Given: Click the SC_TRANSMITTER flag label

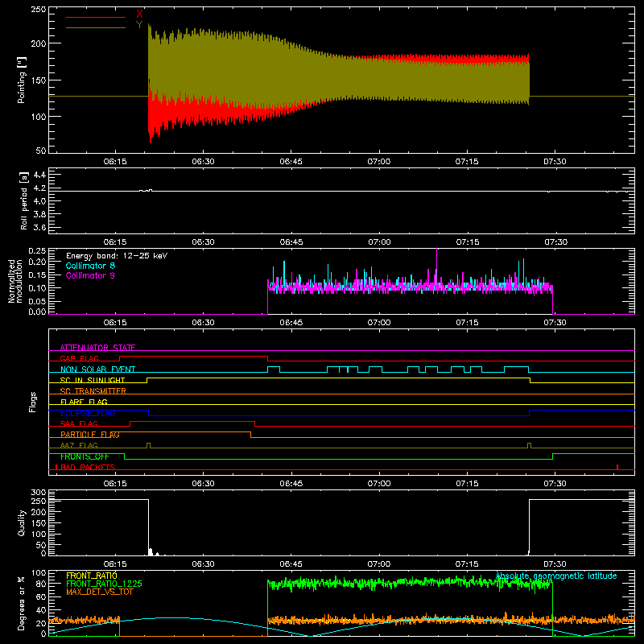Looking at the screenshot, I should point(93,391).
